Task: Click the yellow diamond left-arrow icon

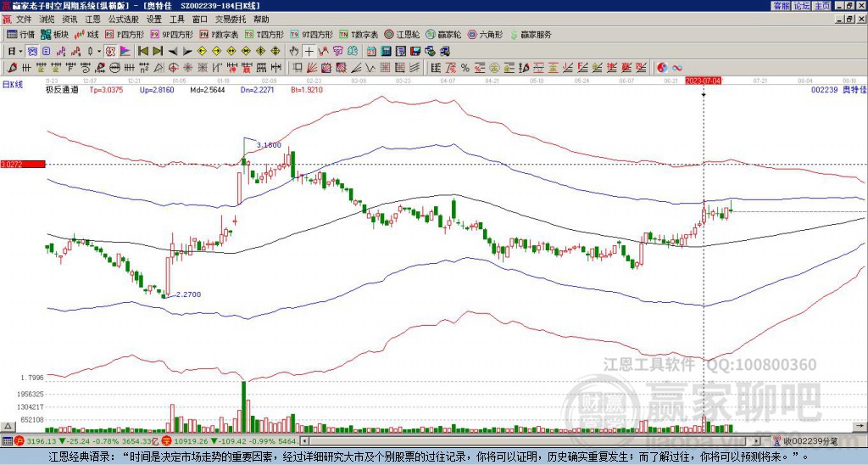Action: (202, 52)
